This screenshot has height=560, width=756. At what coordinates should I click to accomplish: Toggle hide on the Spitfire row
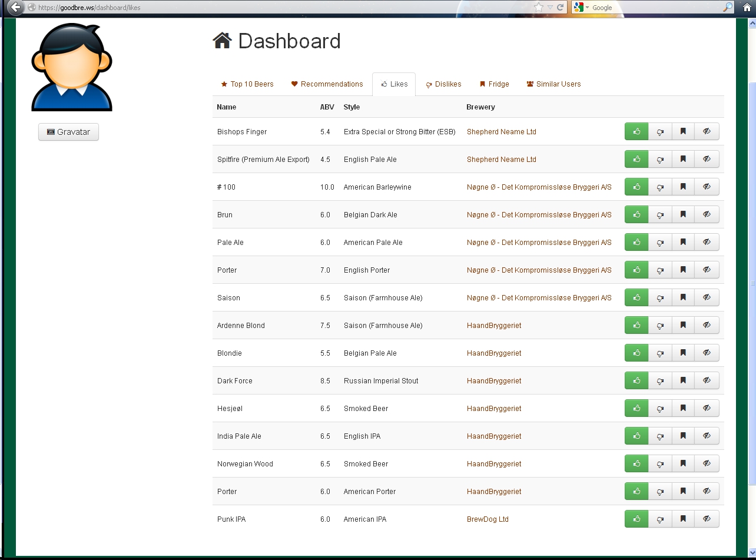coord(707,160)
